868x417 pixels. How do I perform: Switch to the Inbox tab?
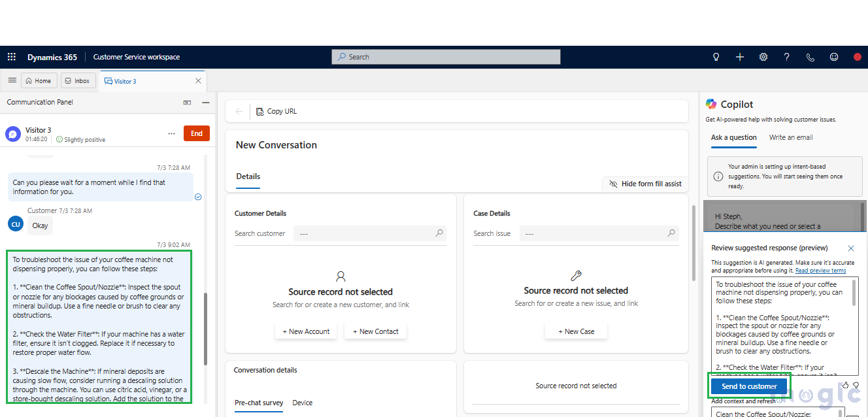click(78, 81)
